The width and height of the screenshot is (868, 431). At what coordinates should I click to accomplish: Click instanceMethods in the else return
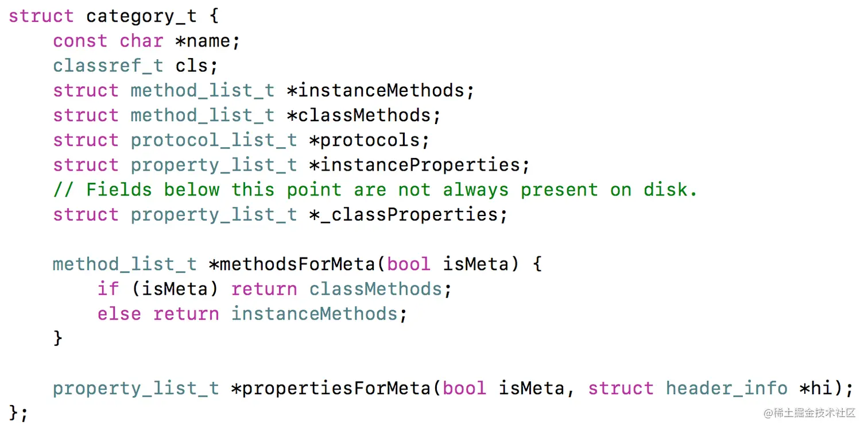click(314, 314)
